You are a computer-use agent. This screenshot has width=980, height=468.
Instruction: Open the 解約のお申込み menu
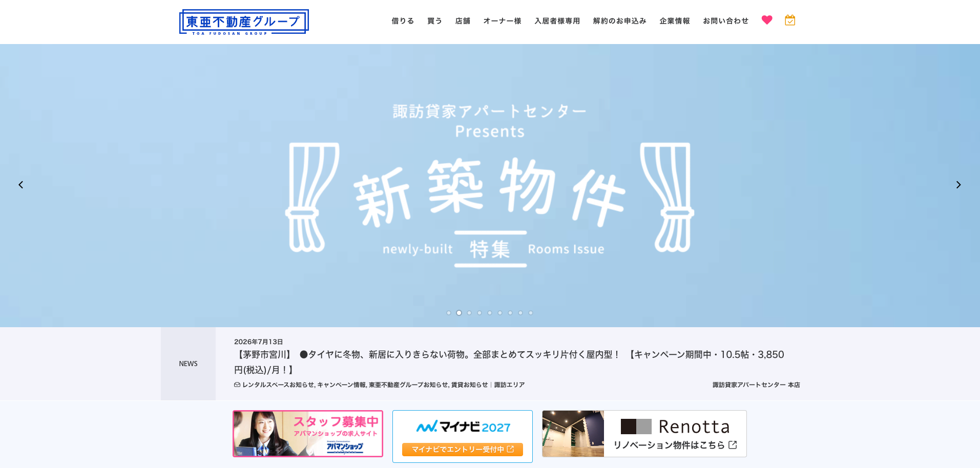pyautogui.click(x=620, y=21)
